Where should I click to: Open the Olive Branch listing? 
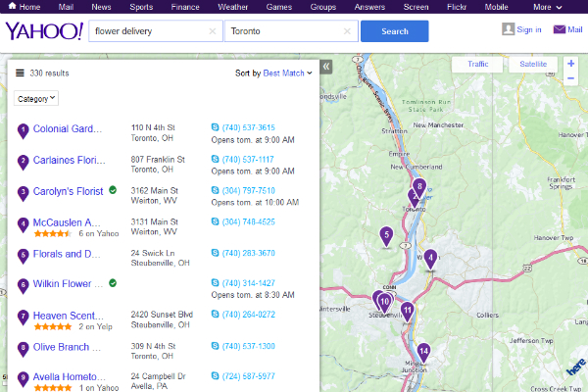67,347
